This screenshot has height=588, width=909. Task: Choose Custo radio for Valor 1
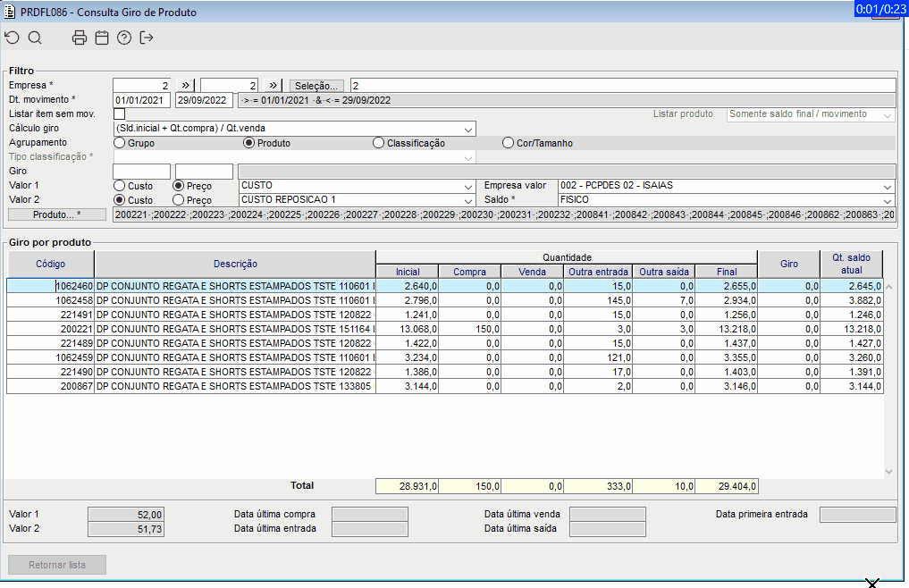click(120, 186)
